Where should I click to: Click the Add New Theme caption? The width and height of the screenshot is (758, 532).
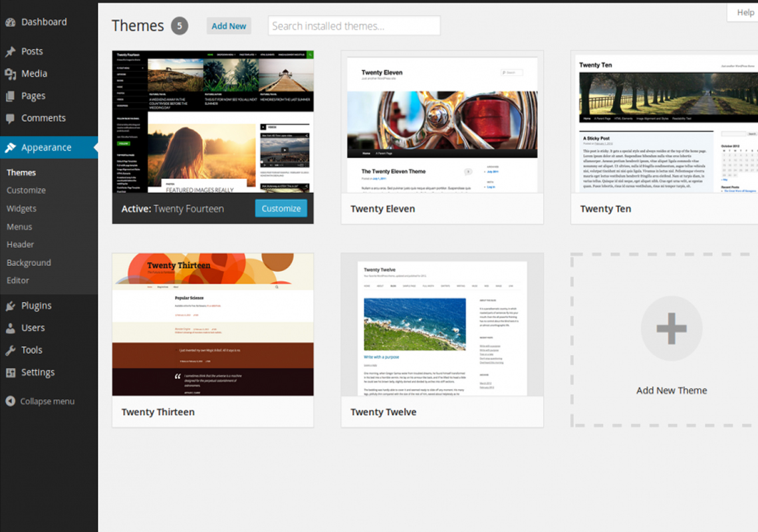pyautogui.click(x=672, y=390)
